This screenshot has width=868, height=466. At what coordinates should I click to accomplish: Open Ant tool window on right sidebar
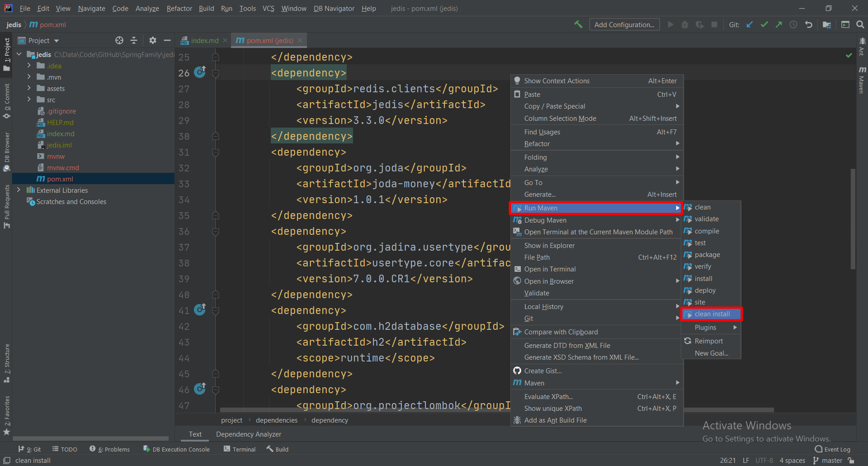click(x=862, y=47)
